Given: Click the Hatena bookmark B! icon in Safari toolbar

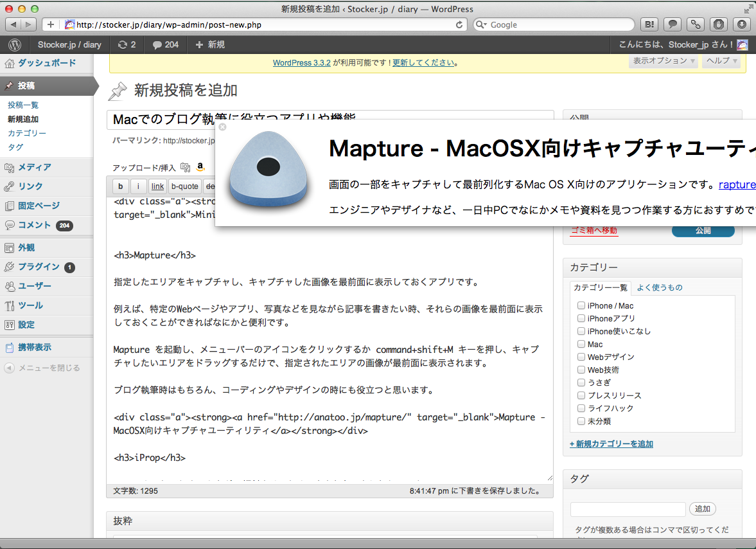Looking at the screenshot, I should tap(649, 24).
